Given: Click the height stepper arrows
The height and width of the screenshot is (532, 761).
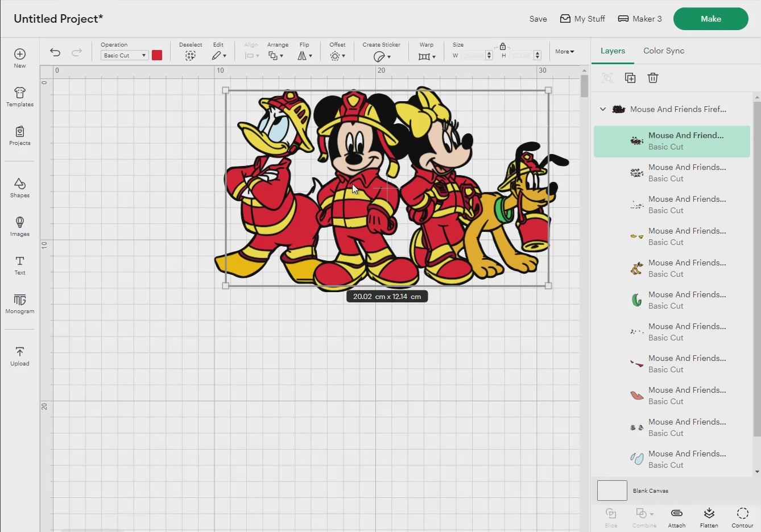Looking at the screenshot, I should click(537, 55).
